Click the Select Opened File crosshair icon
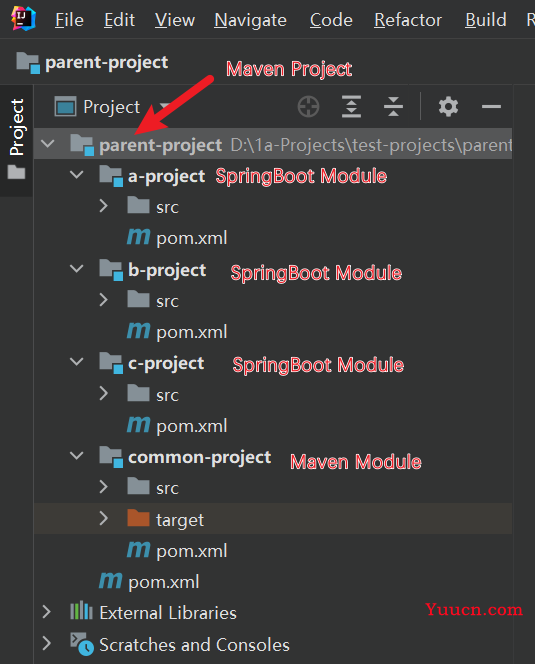The width and height of the screenshot is (535, 664). [x=308, y=106]
